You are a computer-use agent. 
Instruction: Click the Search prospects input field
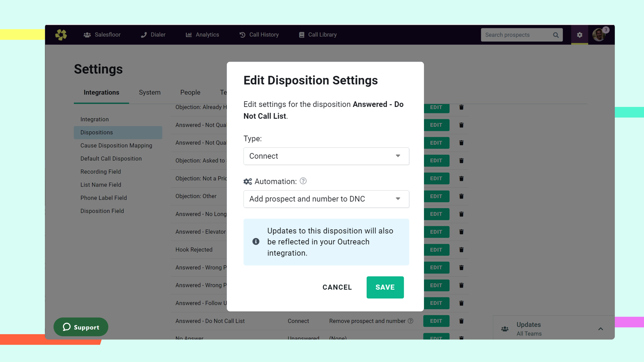tap(515, 35)
